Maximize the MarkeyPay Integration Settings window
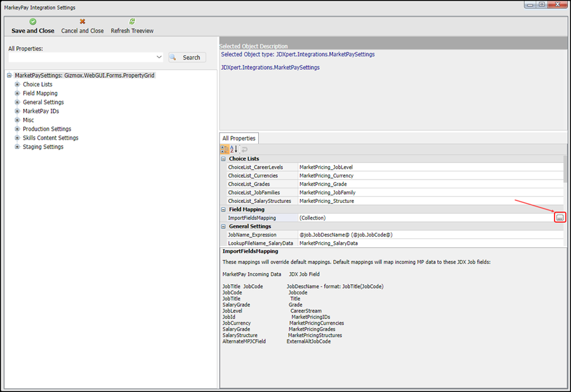Viewport: 571px width, 392px height. 542,4
